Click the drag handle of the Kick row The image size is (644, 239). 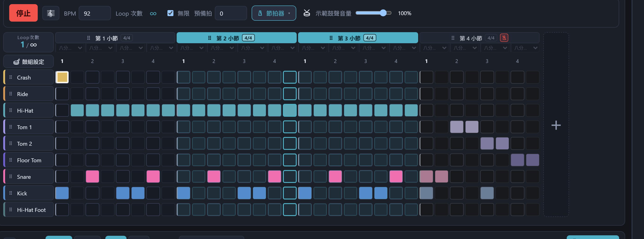click(11, 193)
